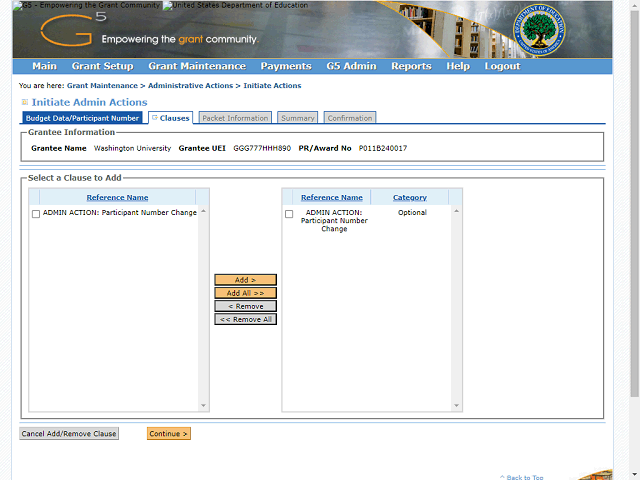This screenshot has height=480, width=640.
Task: Select the Clauses tab
Action: point(171,118)
